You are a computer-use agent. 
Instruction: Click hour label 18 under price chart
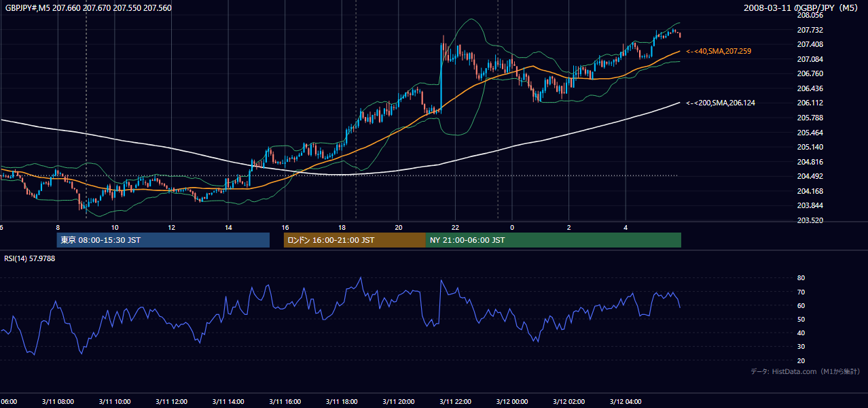342,227
